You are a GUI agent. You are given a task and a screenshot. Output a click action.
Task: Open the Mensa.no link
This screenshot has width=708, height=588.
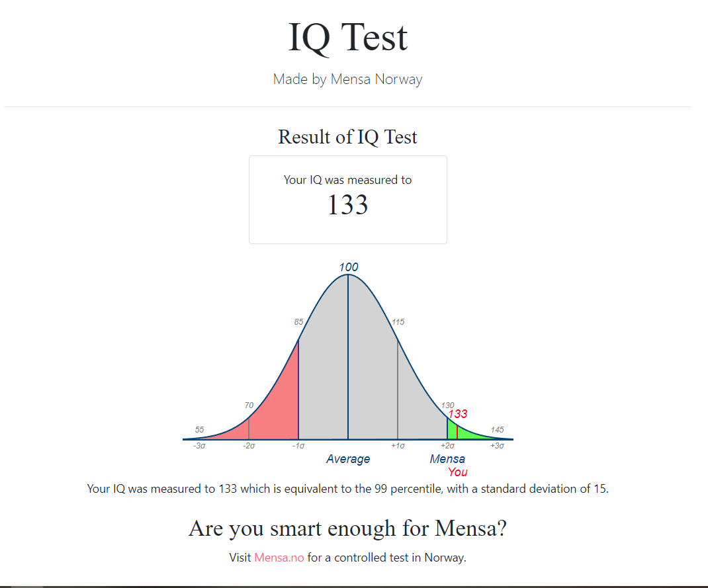(279, 558)
